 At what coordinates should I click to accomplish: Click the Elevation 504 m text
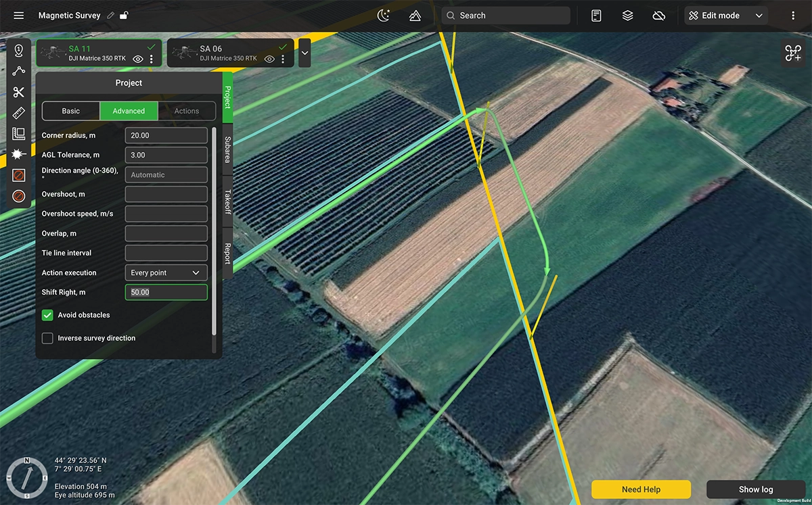81,487
